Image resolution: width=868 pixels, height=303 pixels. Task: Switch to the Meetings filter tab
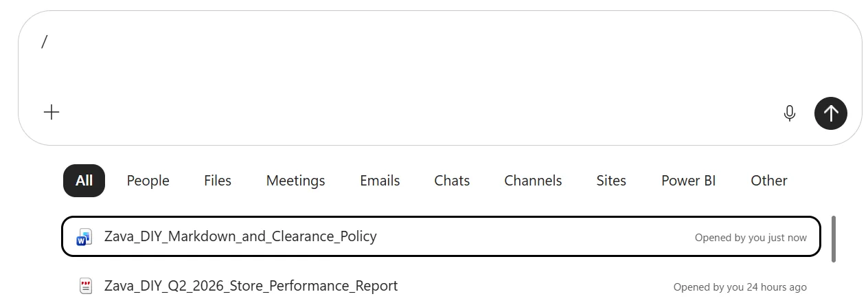coord(295,181)
